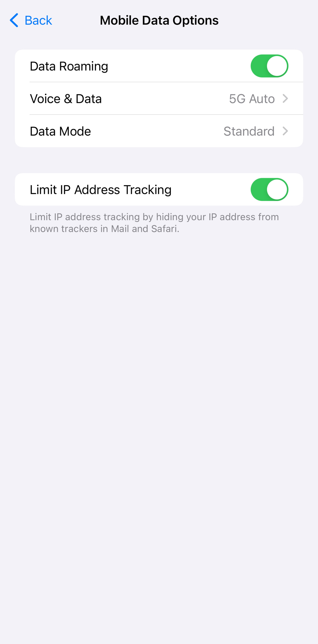Select the 5G Auto value
Viewport: 318px width, 644px height.
pos(252,99)
